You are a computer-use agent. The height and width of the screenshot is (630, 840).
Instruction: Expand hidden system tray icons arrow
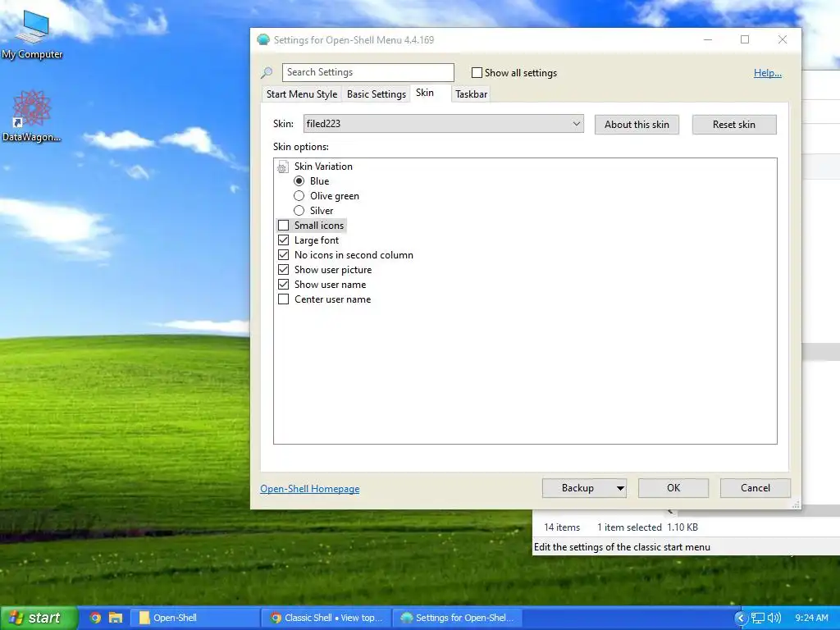coord(741,619)
